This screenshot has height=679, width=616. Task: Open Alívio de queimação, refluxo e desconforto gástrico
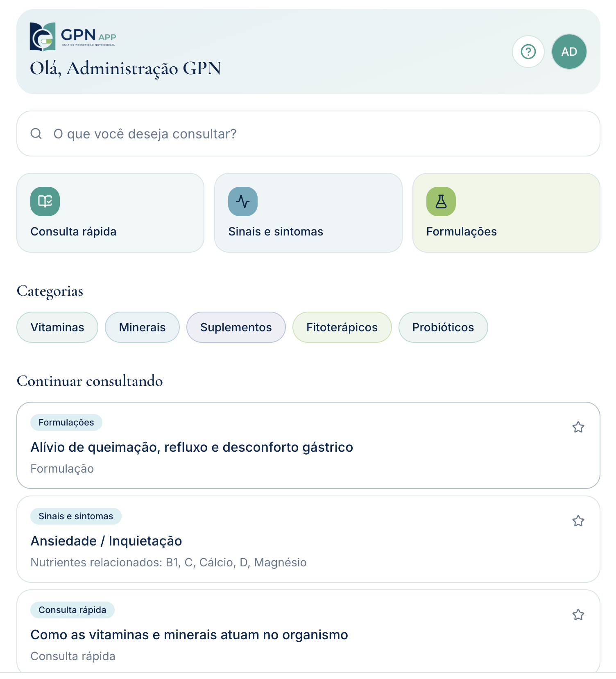(x=308, y=445)
